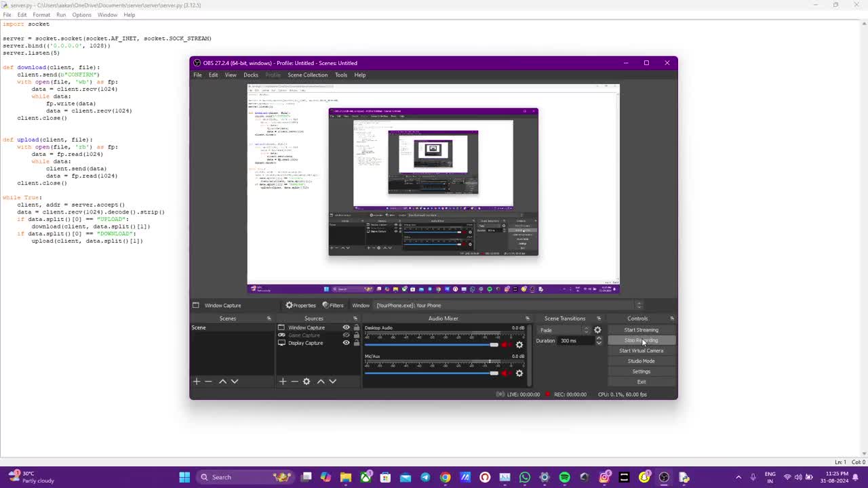
Task: Remove selected source with minus icon
Action: (294, 382)
